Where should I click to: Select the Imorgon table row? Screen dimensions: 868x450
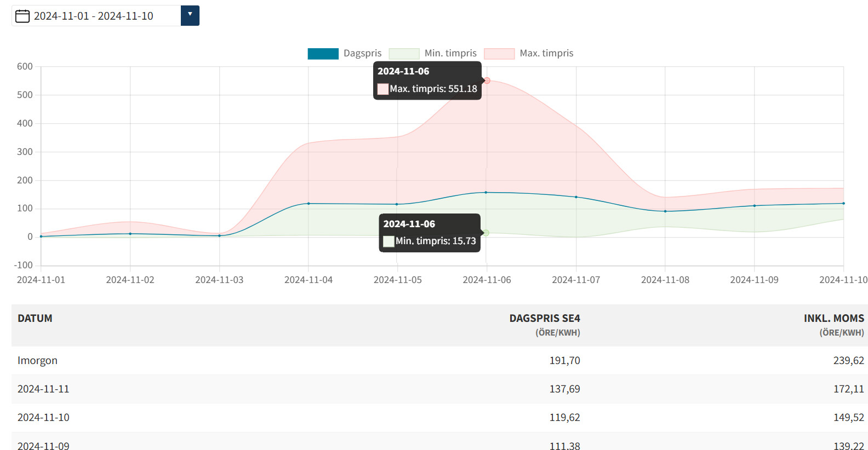[37, 360]
